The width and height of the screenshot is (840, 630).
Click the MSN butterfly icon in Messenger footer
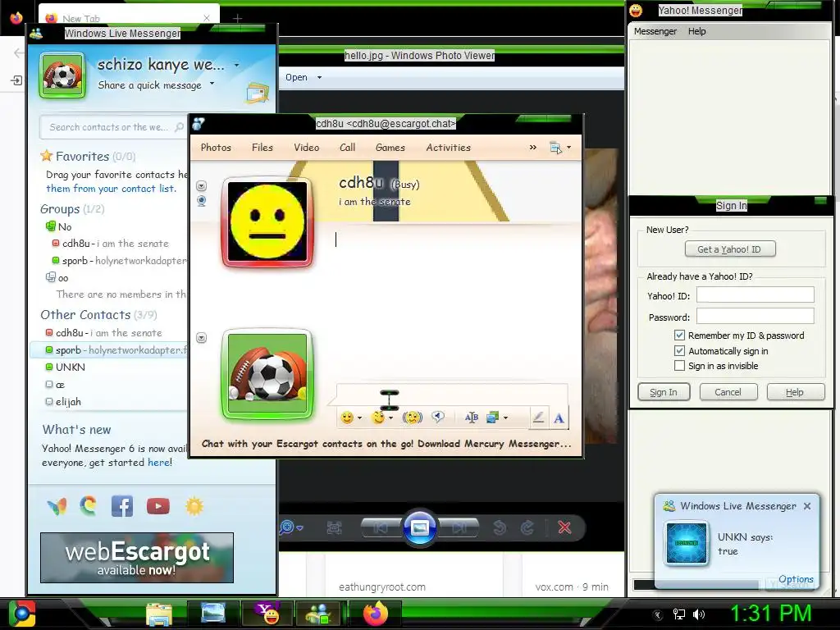click(57, 506)
